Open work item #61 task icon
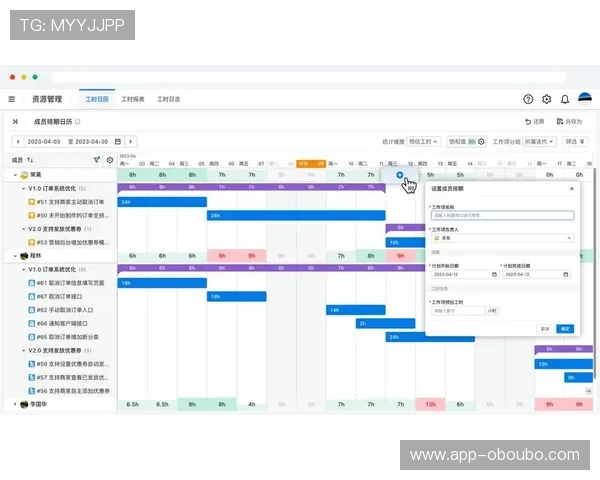This screenshot has width=600, height=480. tap(32, 283)
